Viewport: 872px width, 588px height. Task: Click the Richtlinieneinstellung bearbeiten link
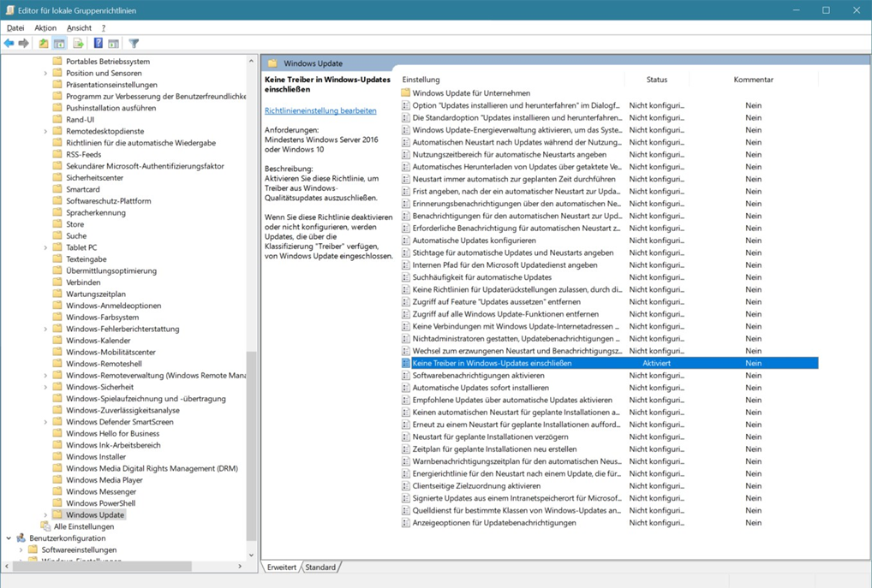tap(320, 110)
